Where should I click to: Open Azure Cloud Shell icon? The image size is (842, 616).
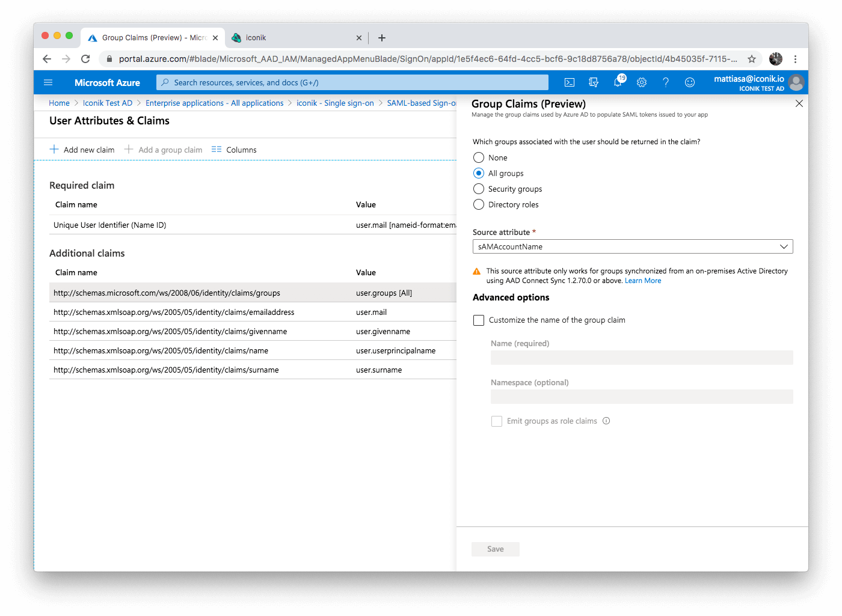pos(570,82)
